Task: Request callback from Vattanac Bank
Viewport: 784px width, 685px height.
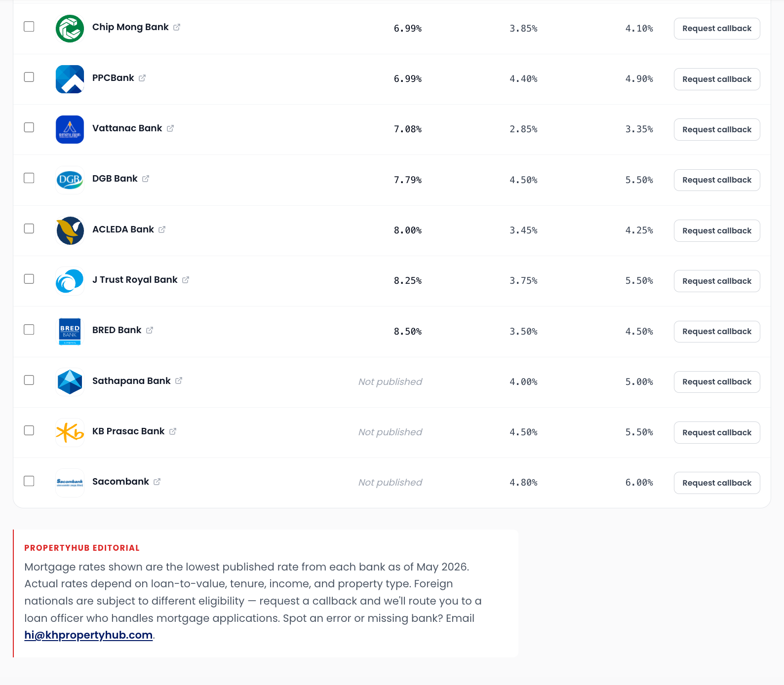Action: pos(717,129)
